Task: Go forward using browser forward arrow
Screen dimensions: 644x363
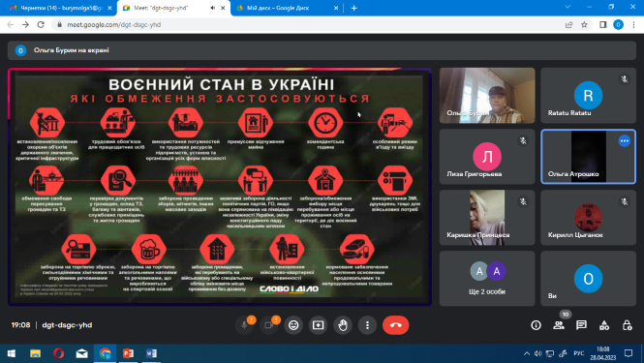Action: pos(25,24)
